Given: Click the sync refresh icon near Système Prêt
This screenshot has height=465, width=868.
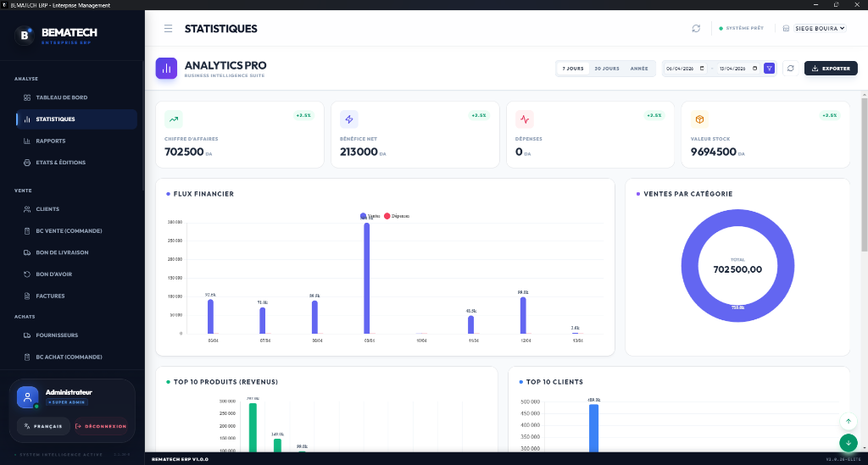Looking at the screenshot, I should pyautogui.click(x=696, y=28).
